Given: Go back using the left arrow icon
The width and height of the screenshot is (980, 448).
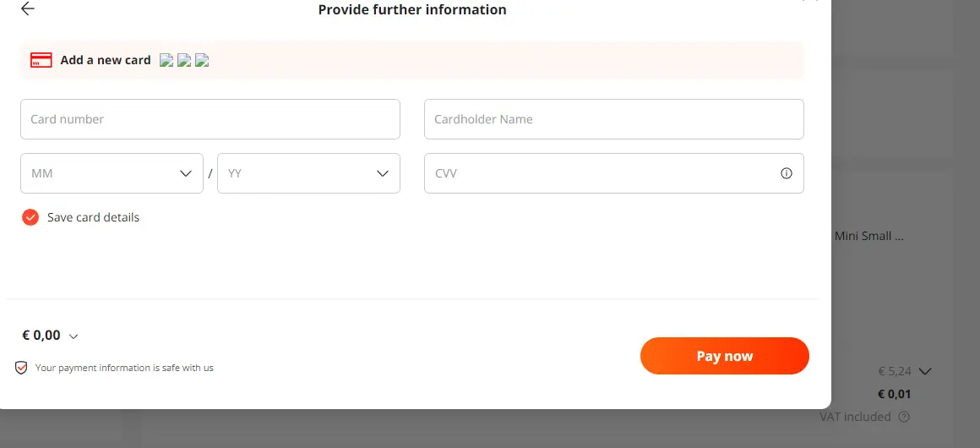Looking at the screenshot, I should [x=28, y=8].
